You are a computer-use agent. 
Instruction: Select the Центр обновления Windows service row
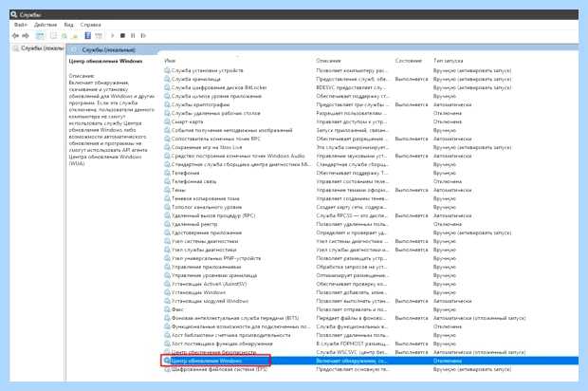point(371,361)
